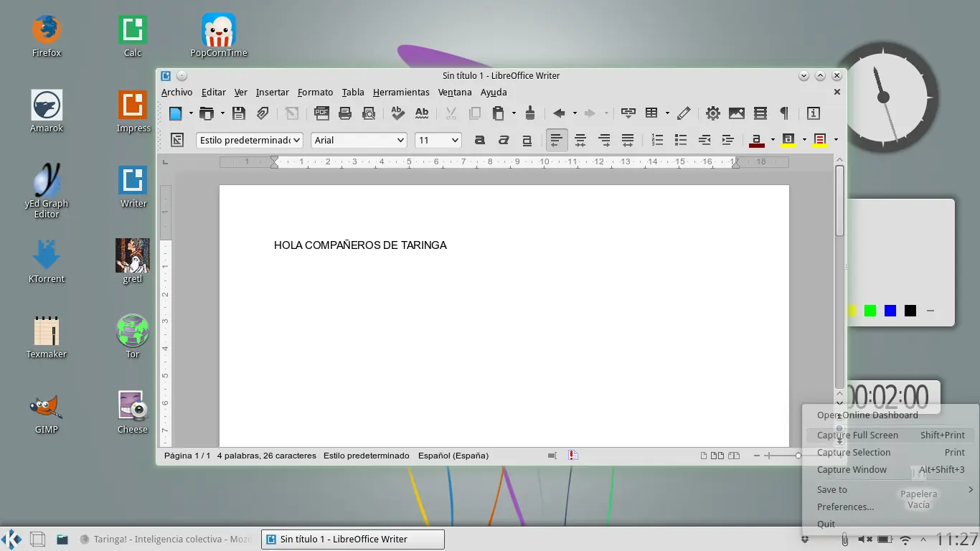This screenshot has width=980, height=551.
Task: Expand the Undo history arrow
Action: [575, 113]
